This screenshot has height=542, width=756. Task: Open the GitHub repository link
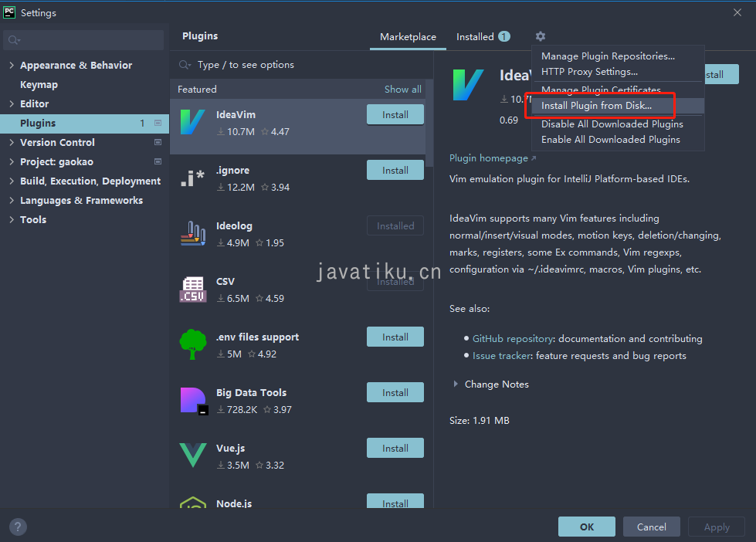click(x=513, y=338)
